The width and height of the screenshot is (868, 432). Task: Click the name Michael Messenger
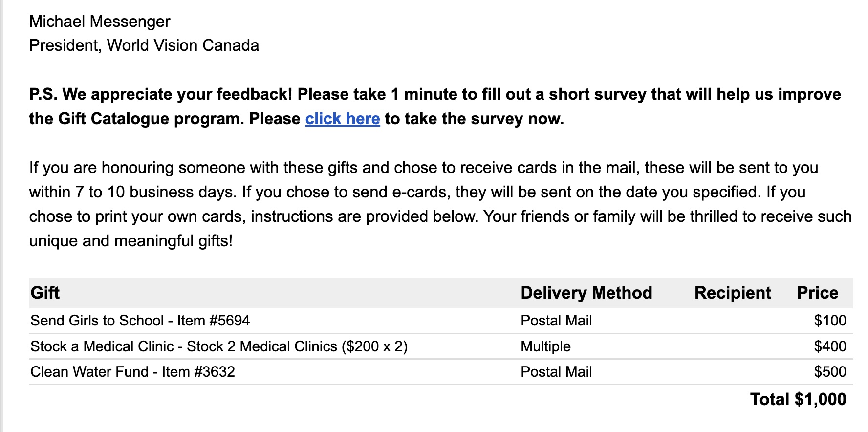100,22
